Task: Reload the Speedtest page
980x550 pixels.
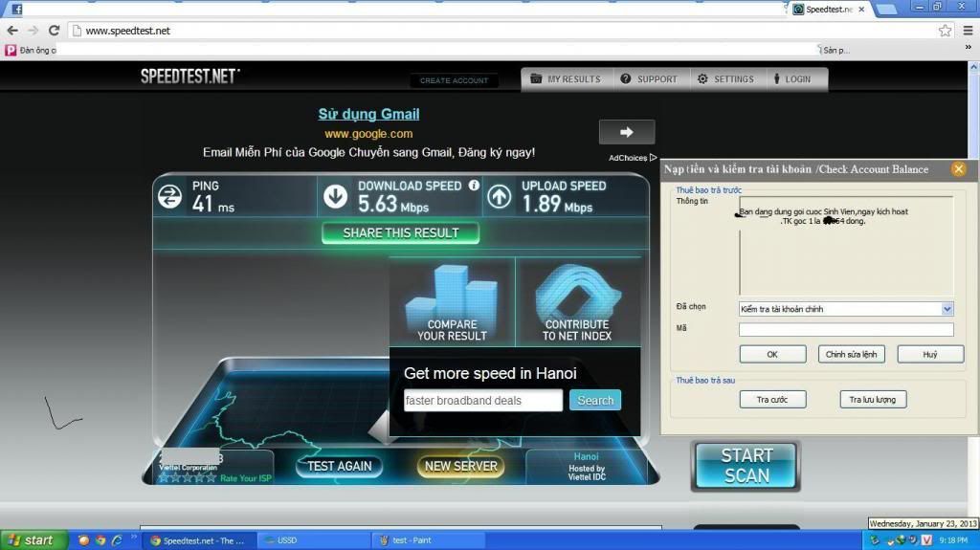Action: point(55,30)
